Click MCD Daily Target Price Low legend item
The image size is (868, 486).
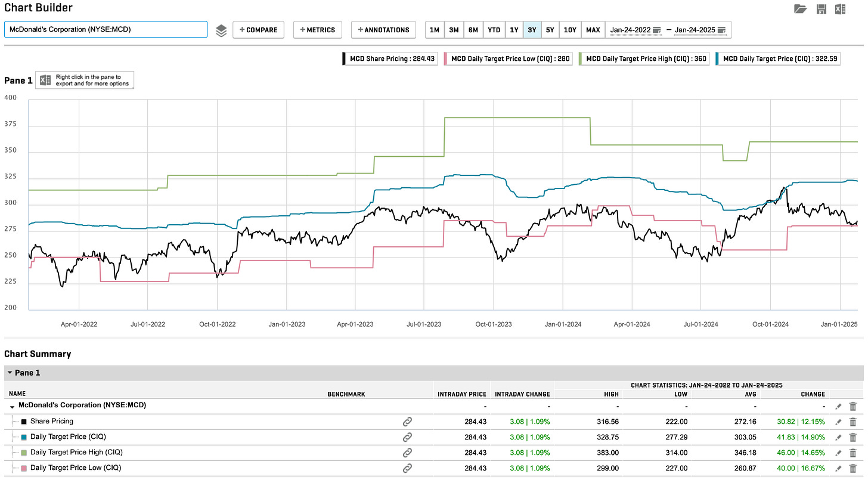point(509,58)
